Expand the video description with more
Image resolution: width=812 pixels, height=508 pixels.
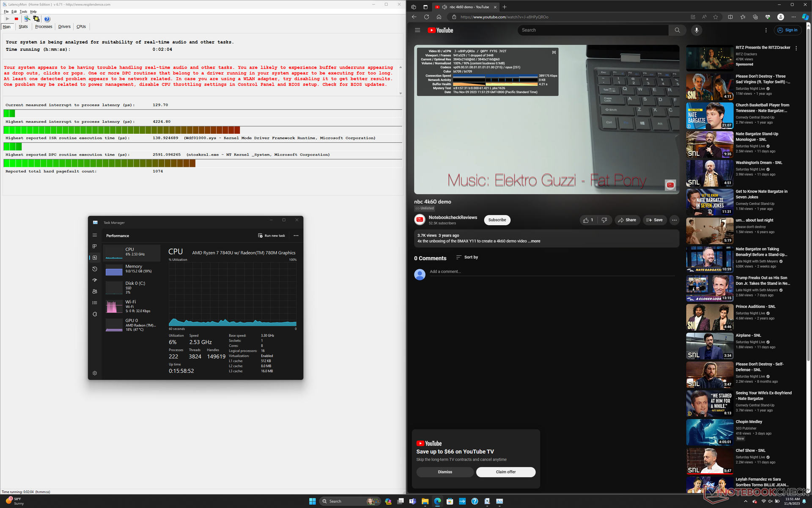tap(535, 241)
